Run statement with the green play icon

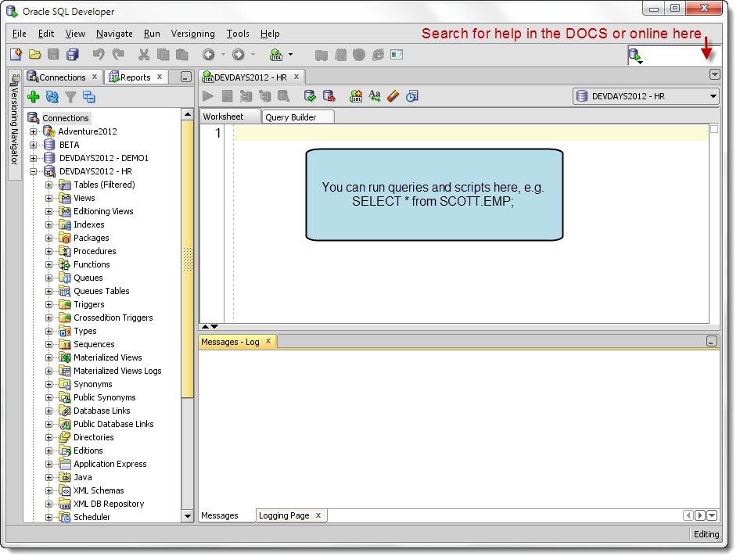(207, 96)
